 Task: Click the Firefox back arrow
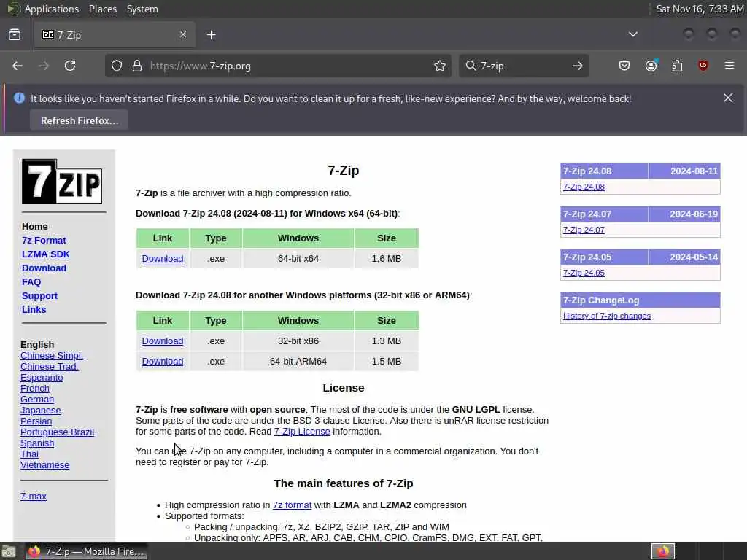click(18, 66)
